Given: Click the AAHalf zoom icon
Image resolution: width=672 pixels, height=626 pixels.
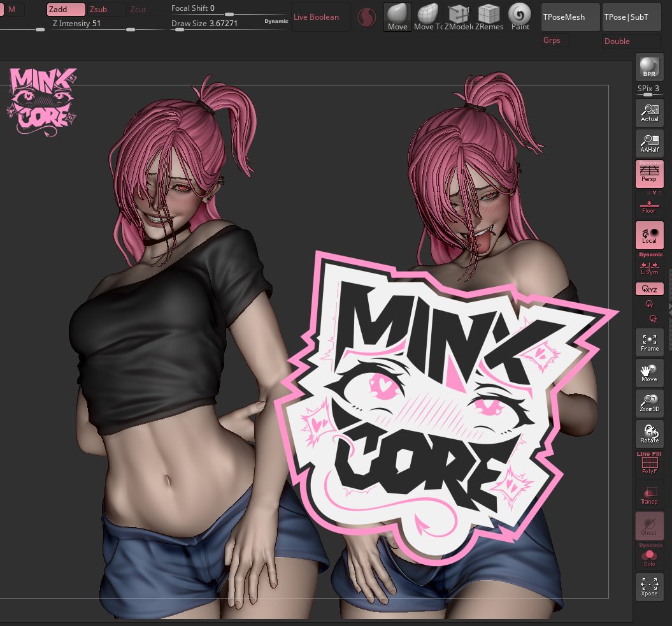Looking at the screenshot, I should (x=649, y=143).
